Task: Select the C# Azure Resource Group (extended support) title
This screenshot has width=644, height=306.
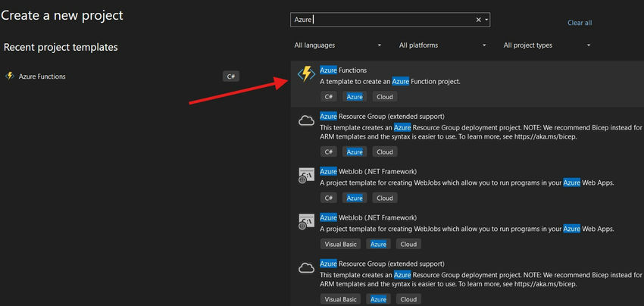Action: click(x=382, y=116)
